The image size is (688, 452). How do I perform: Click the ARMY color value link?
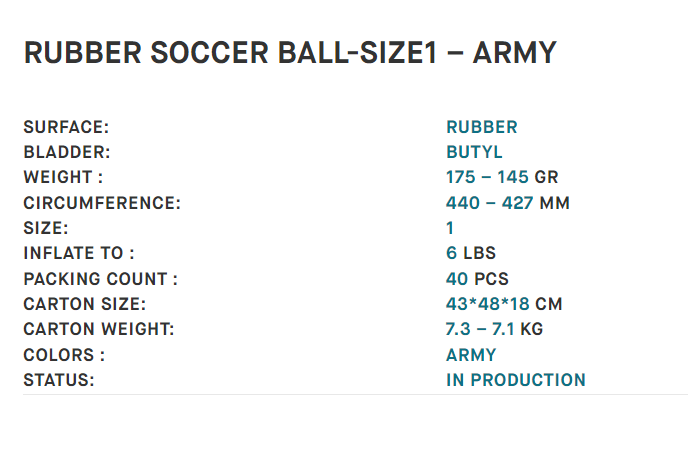471,355
